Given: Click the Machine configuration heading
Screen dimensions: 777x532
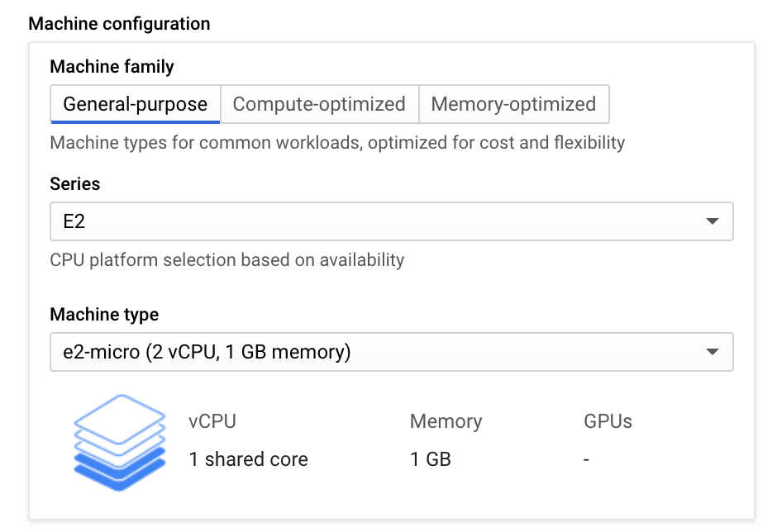Looking at the screenshot, I should click(x=119, y=23).
